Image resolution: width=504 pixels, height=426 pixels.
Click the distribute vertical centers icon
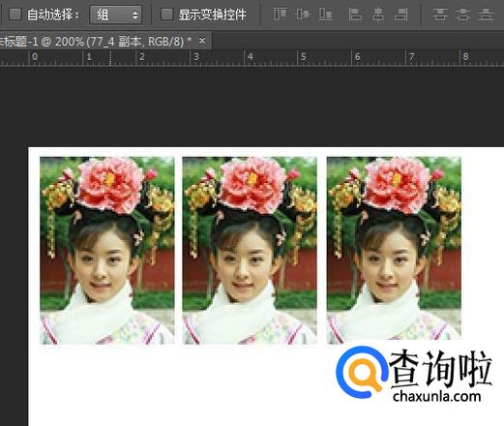[x=463, y=15]
